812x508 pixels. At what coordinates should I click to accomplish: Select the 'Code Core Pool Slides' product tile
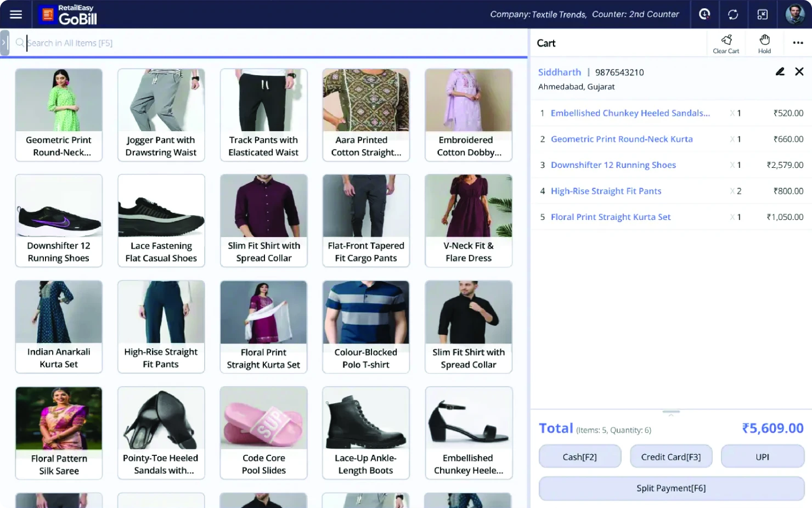pos(263,433)
